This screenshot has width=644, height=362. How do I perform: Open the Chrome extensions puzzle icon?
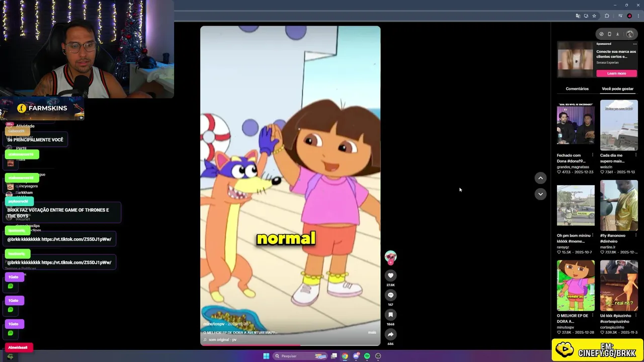coord(607,16)
